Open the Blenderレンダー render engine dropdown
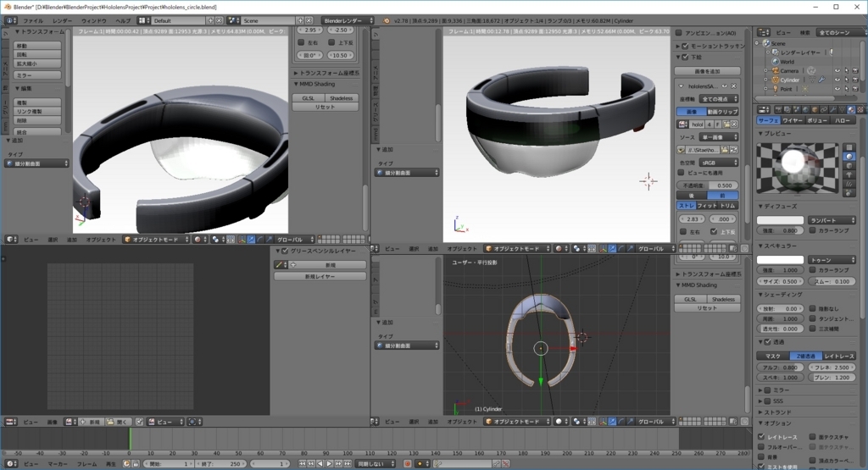Image resolution: width=868 pixels, height=470 pixels. click(x=347, y=20)
